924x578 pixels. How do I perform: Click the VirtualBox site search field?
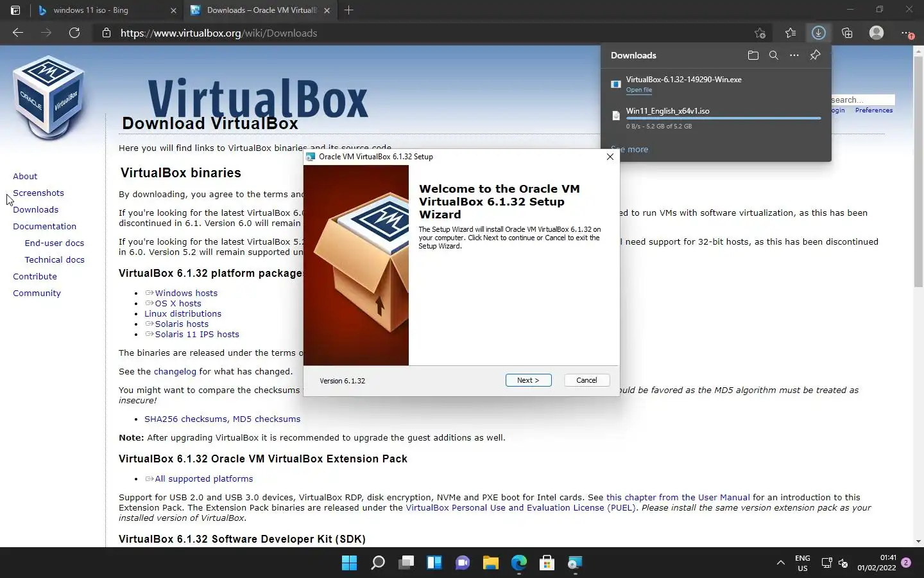(862, 100)
